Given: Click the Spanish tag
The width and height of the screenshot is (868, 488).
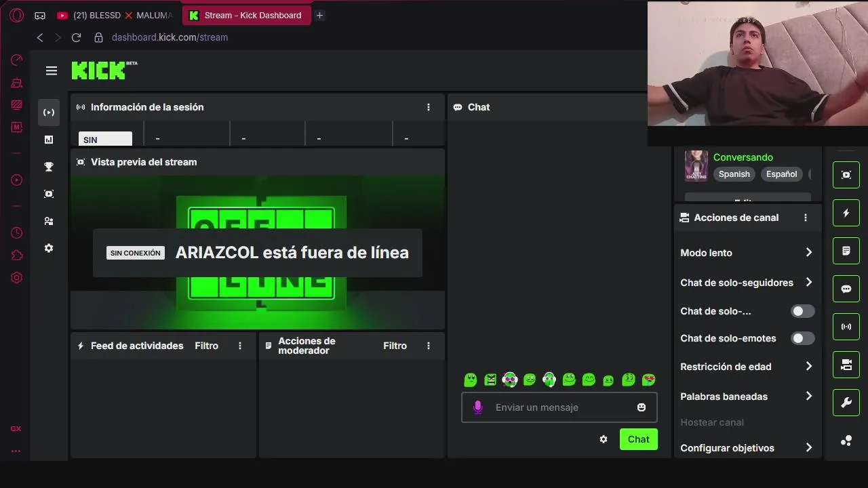Looking at the screenshot, I should pos(734,174).
